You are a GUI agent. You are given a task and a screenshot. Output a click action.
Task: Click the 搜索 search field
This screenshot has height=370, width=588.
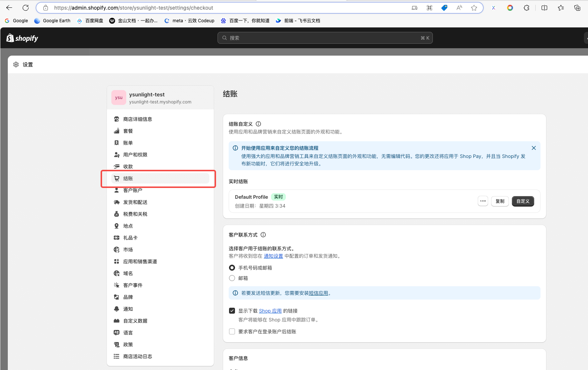click(x=325, y=38)
